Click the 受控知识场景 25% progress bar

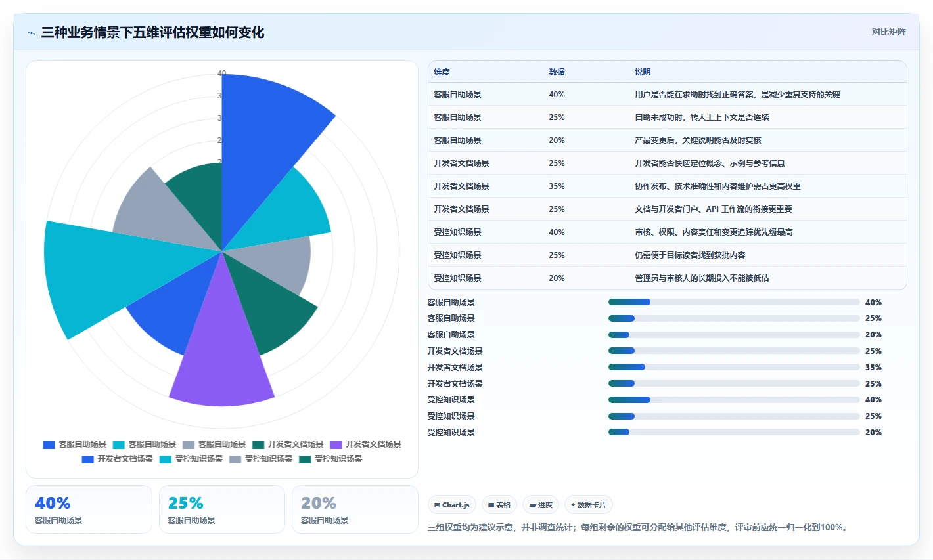point(734,416)
